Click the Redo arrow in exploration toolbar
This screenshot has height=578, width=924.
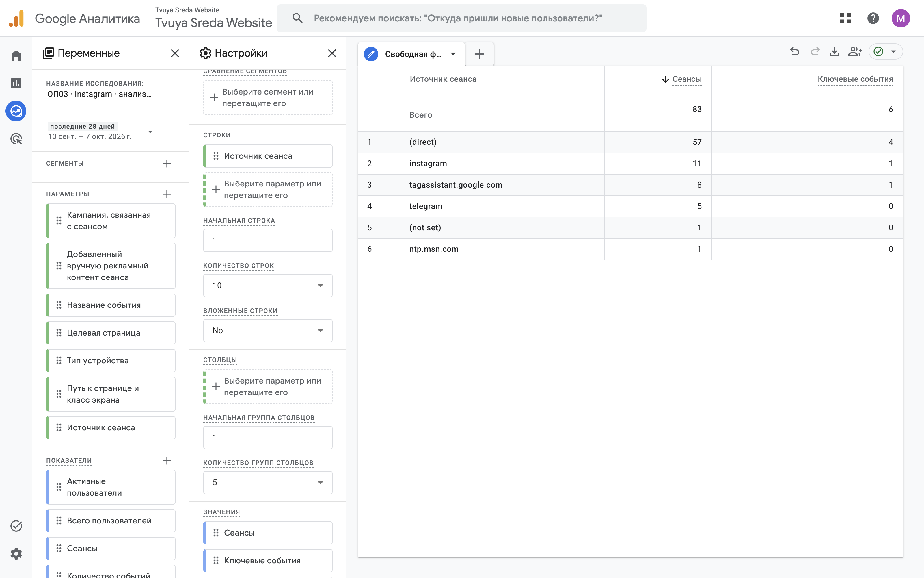(815, 52)
